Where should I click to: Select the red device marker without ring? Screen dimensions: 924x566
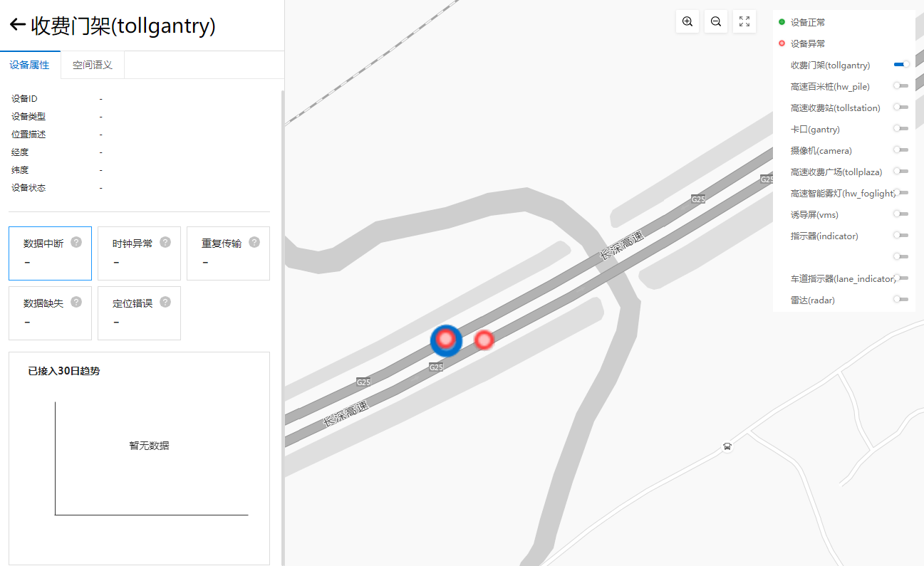pyautogui.click(x=484, y=340)
